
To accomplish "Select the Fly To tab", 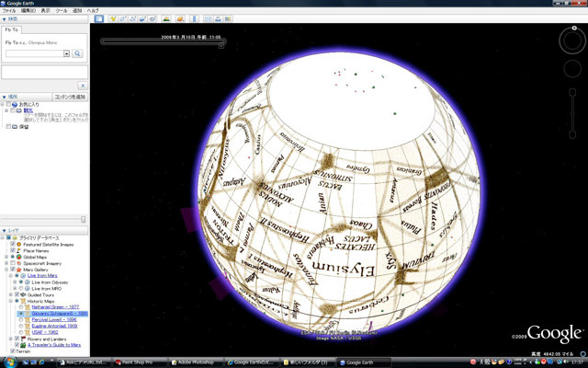I will (x=12, y=29).
